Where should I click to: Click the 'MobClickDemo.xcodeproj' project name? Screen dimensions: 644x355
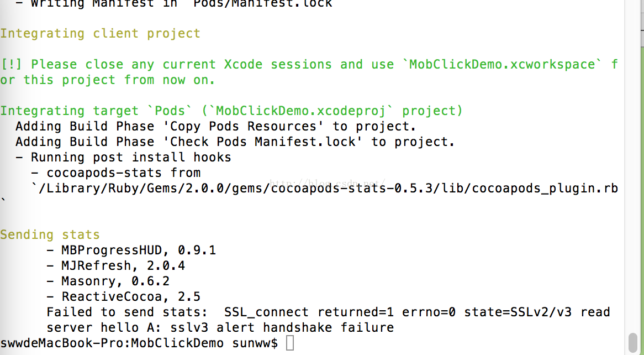300,111
